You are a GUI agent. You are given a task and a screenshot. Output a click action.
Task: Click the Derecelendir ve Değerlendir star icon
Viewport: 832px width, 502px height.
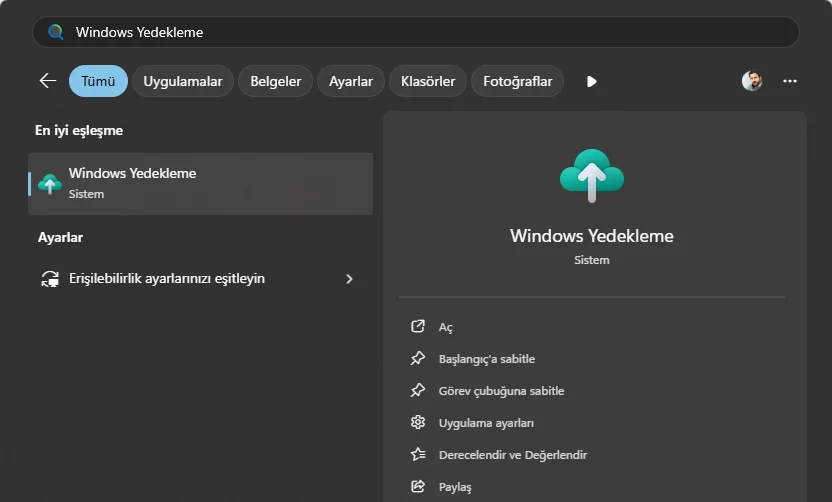tap(418, 454)
